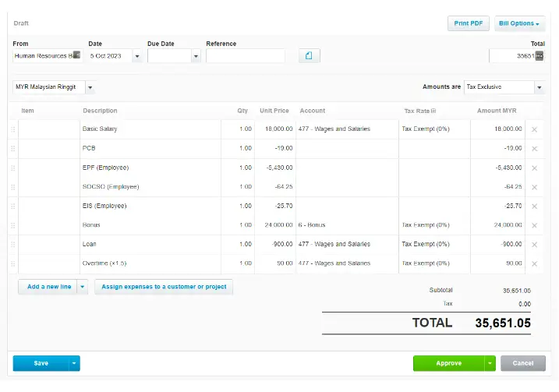Click the contact icon in From field
The width and height of the screenshot is (559, 392).
pyautogui.click(x=76, y=55)
